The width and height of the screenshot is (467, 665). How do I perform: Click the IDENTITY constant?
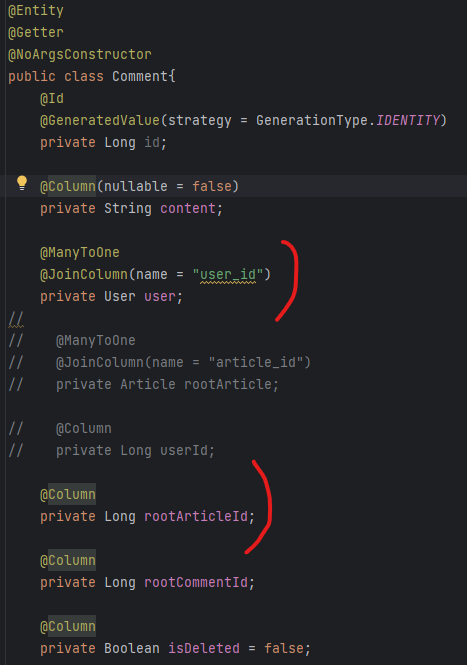[408, 121]
